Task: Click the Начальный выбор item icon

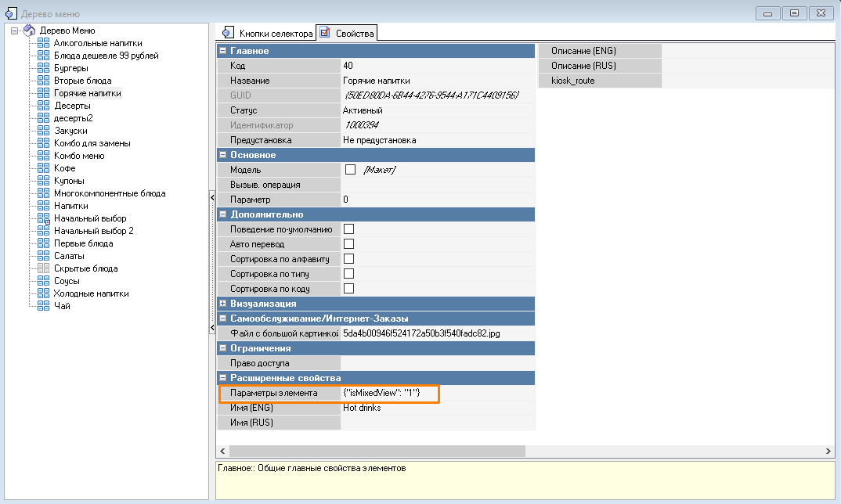Action: click(44, 218)
